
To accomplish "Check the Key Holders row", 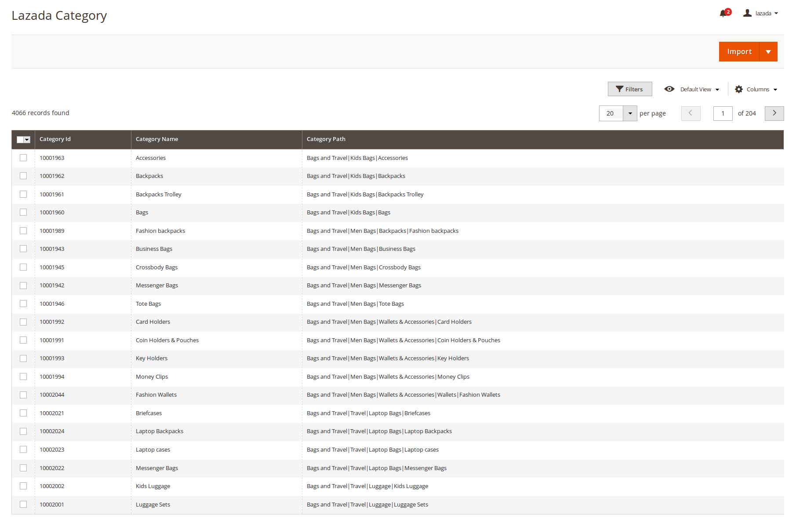I will 23,358.
